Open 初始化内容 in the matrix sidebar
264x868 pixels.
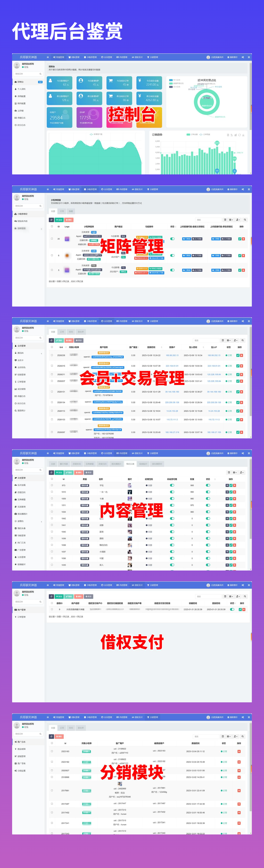[22, 221]
